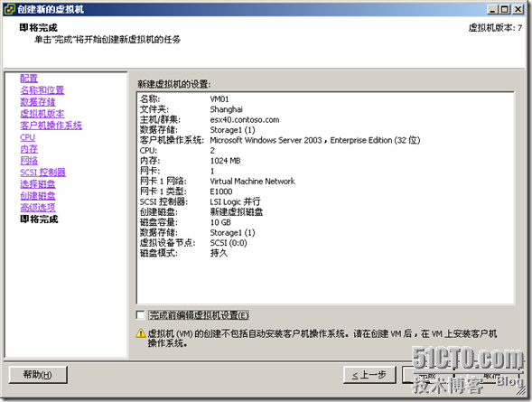Select the Shanghai folder value

[227, 109]
